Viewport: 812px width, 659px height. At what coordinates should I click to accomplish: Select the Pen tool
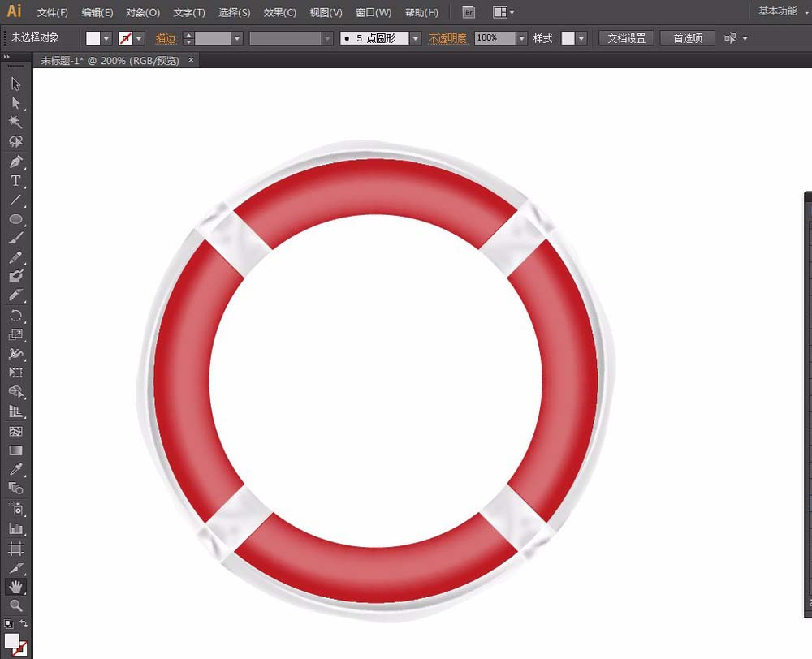(x=15, y=162)
